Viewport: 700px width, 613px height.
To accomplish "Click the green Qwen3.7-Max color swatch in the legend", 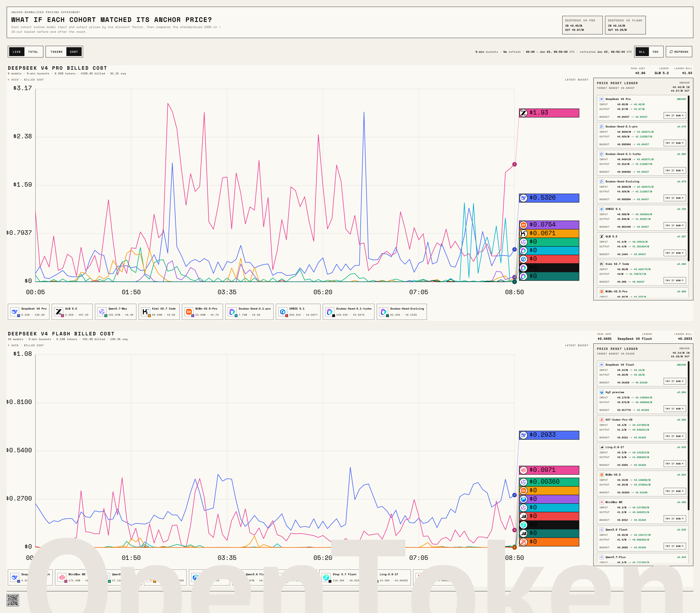I will (106, 316).
